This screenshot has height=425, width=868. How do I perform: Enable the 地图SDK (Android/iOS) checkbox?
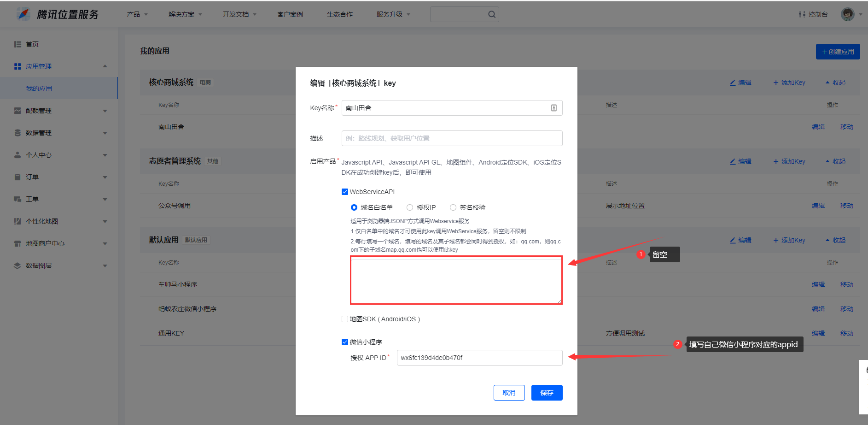345,319
